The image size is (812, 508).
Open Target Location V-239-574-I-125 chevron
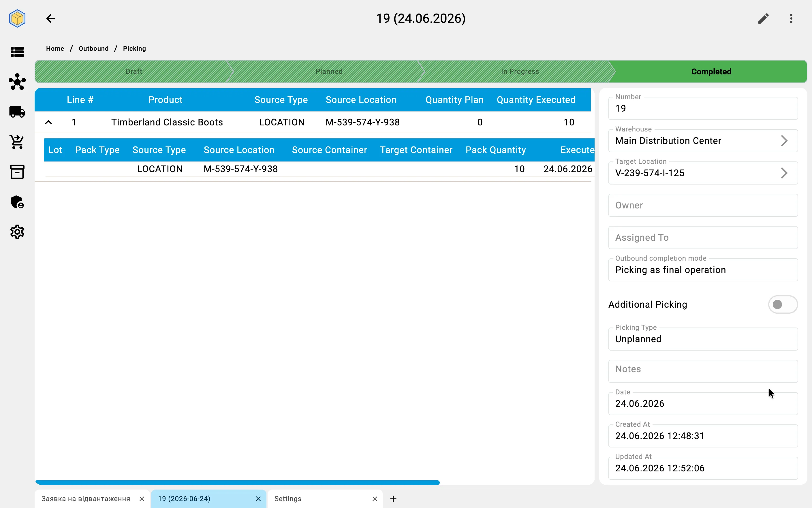coord(784,173)
